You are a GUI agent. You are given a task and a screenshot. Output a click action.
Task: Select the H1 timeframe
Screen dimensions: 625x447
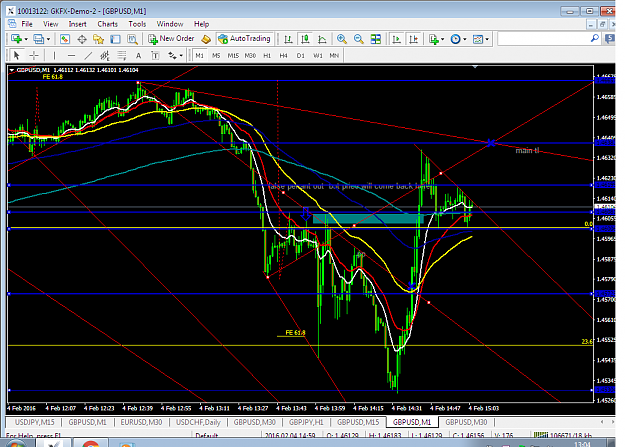(267, 55)
